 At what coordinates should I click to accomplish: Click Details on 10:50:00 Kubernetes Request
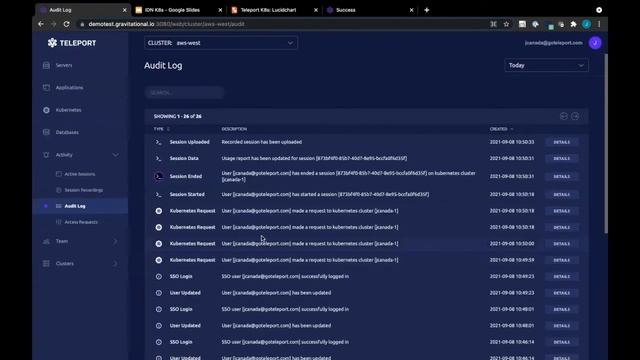click(x=562, y=244)
